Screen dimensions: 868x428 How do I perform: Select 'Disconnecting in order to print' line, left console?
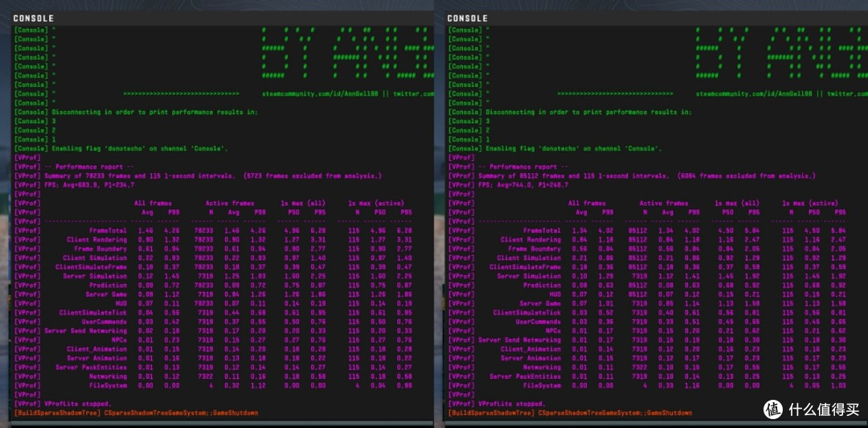coord(136,112)
